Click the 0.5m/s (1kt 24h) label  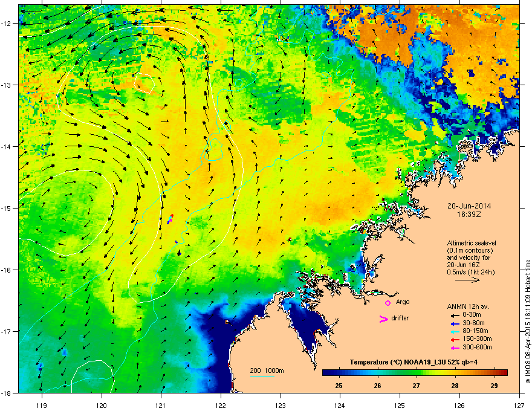click(470, 272)
